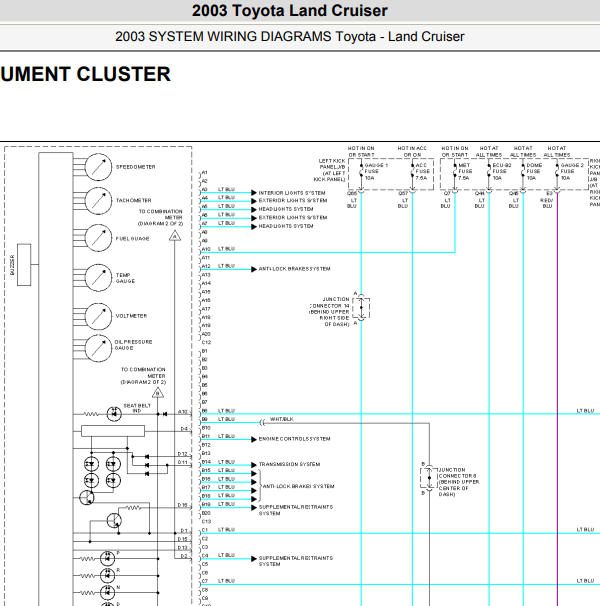Click the "SPEEDOMETER" text label
The height and width of the screenshot is (606, 600).
(x=135, y=167)
